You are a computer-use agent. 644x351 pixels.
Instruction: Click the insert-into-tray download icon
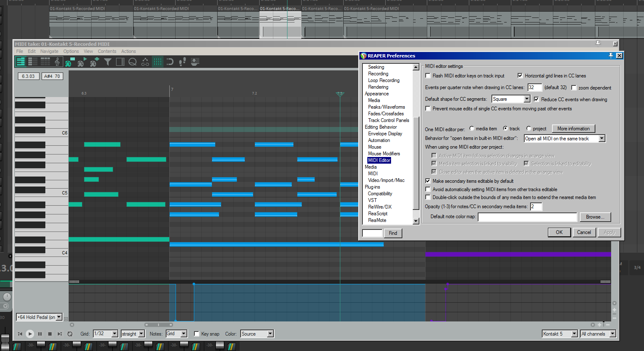pyautogui.click(x=195, y=62)
